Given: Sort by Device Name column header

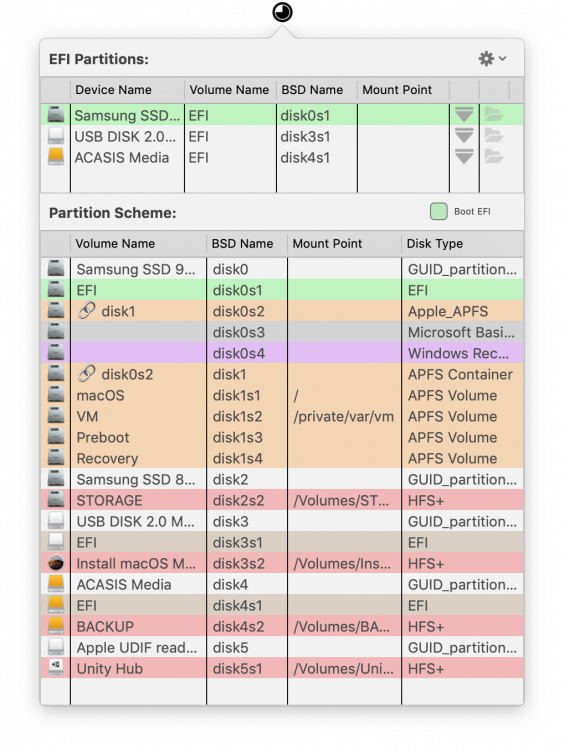Looking at the screenshot, I should (x=127, y=90).
